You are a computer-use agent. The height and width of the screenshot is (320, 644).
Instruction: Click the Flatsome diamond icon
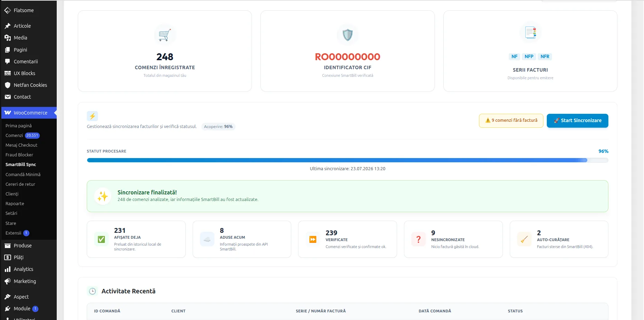click(8, 10)
